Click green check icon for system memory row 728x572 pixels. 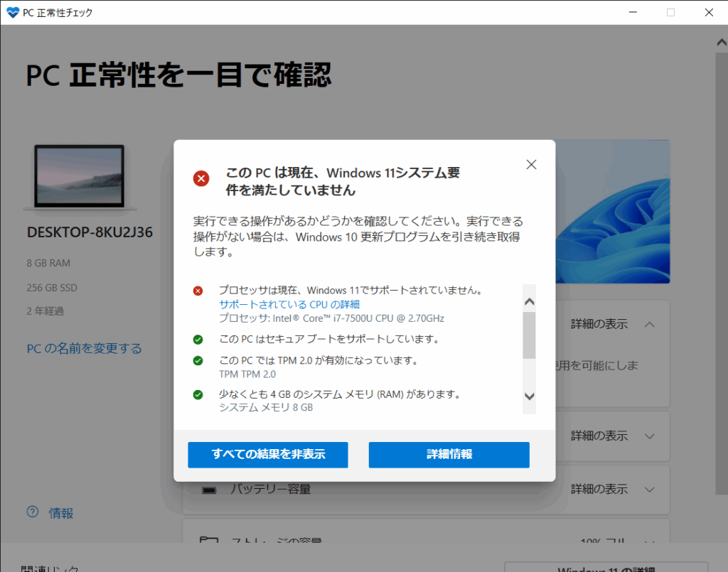198,395
